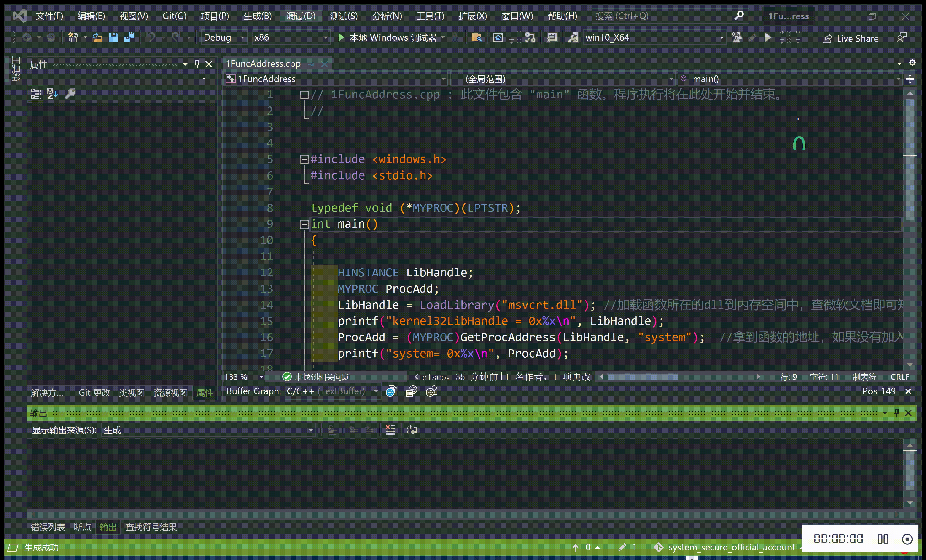Toggle the pin on the Output panel

tap(897, 413)
